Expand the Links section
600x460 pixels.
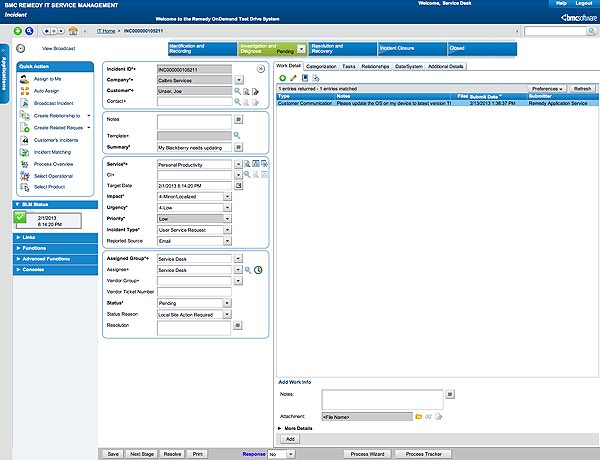[55, 238]
